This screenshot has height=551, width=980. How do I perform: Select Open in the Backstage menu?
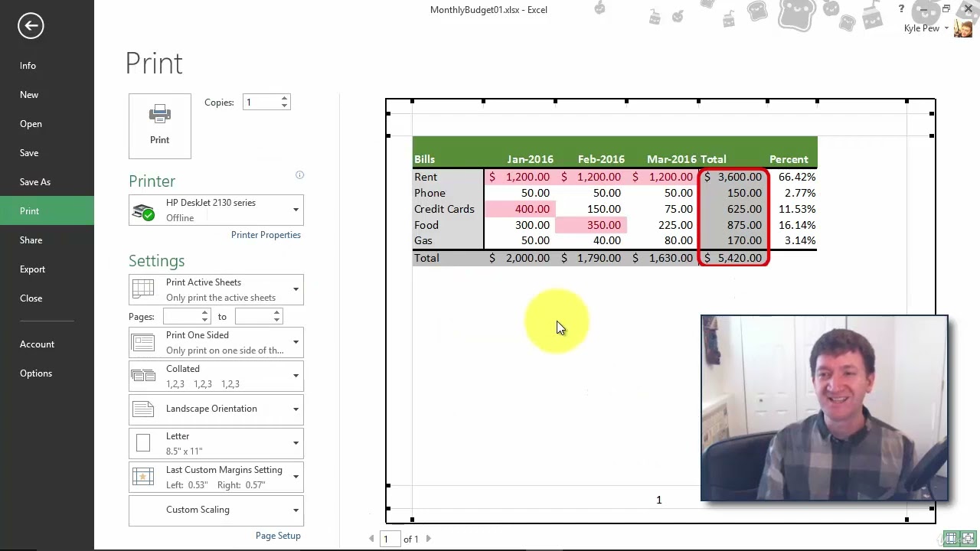click(47, 124)
